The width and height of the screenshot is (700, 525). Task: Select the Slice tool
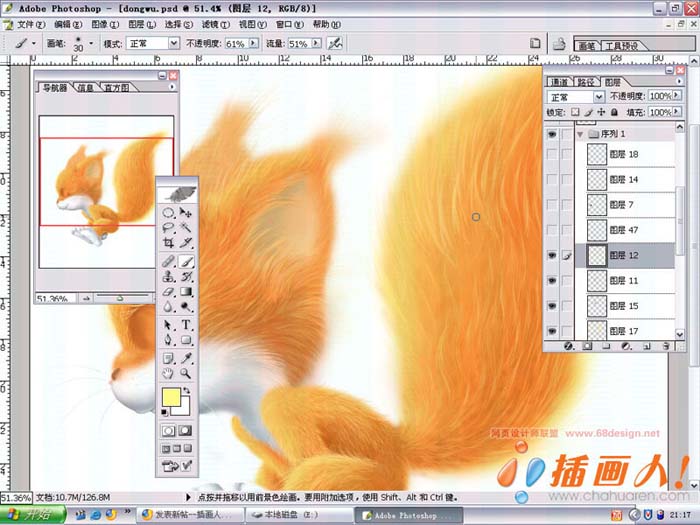click(186, 243)
